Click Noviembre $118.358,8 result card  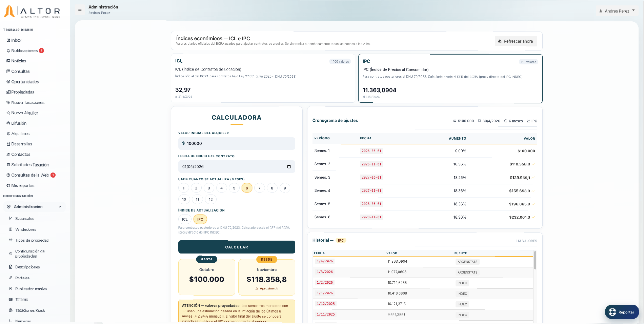click(x=267, y=278)
